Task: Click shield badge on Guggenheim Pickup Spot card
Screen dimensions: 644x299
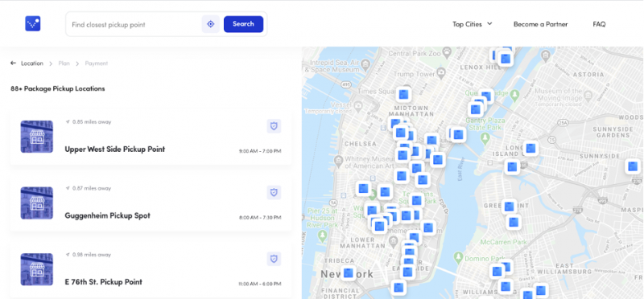Action: [x=274, y=192]
